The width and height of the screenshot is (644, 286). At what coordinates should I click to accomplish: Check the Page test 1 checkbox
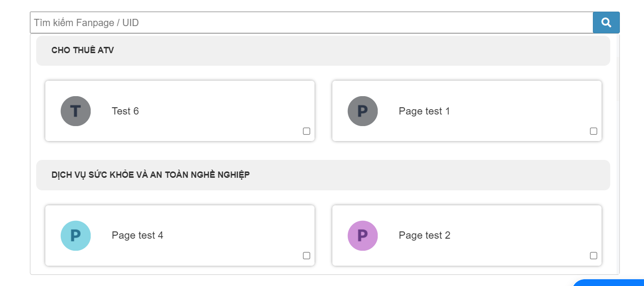[x=593, y=131]
